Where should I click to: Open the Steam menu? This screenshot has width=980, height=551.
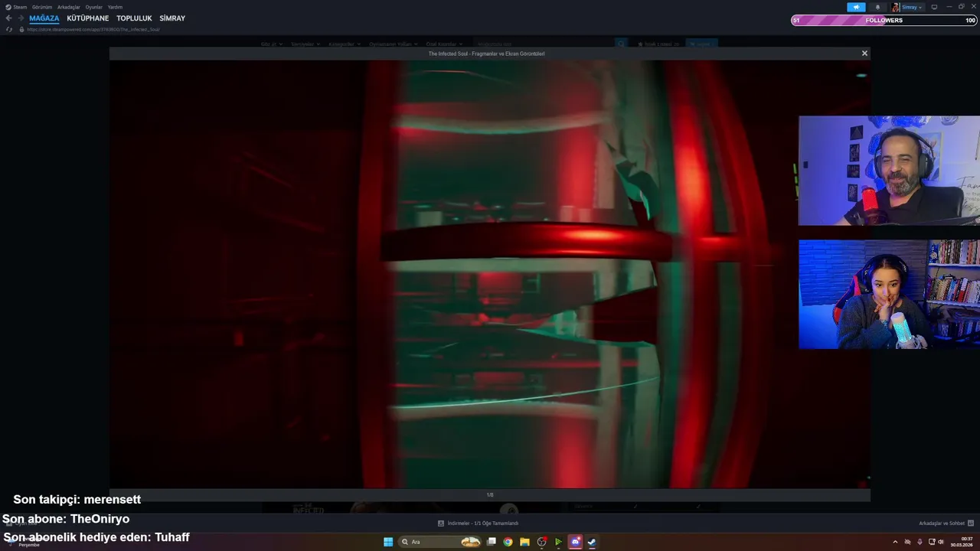(16, 7)
